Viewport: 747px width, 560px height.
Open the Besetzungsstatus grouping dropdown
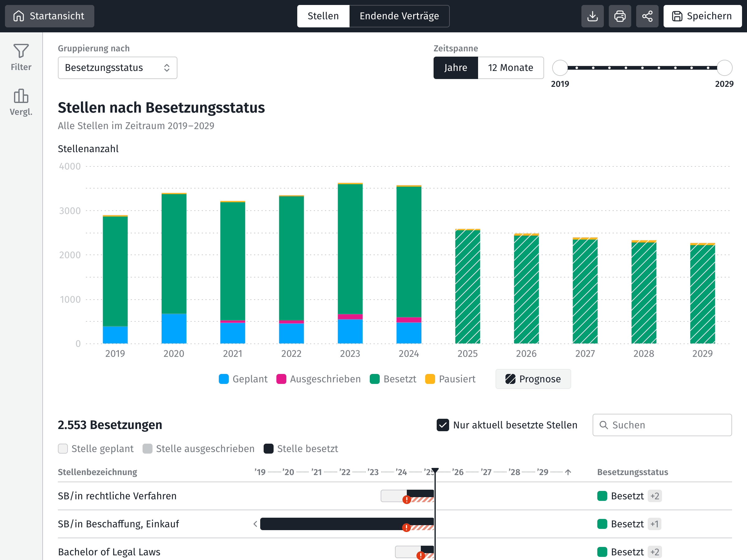[x=118, y=68]
